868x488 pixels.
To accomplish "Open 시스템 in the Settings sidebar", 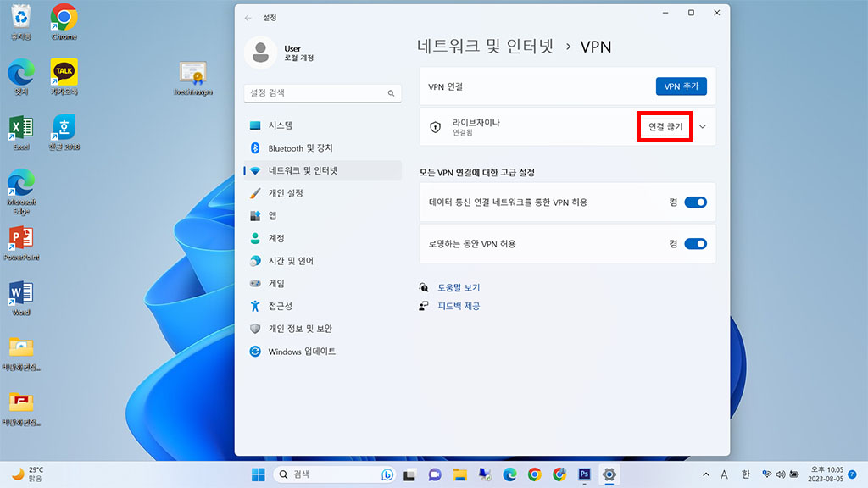I will coord(323,125).
